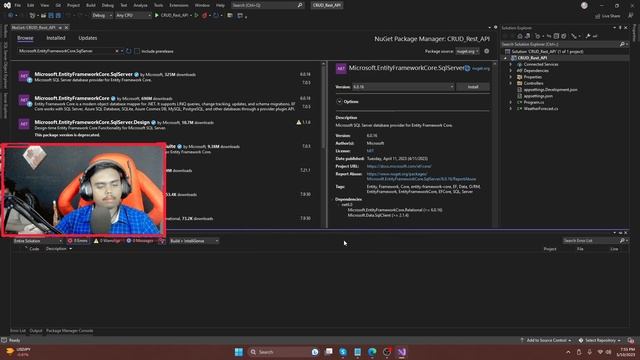This screenshot has height=360, width=640.
Task: Switch to Package Manager Console tab
Action: coord(69,331)
